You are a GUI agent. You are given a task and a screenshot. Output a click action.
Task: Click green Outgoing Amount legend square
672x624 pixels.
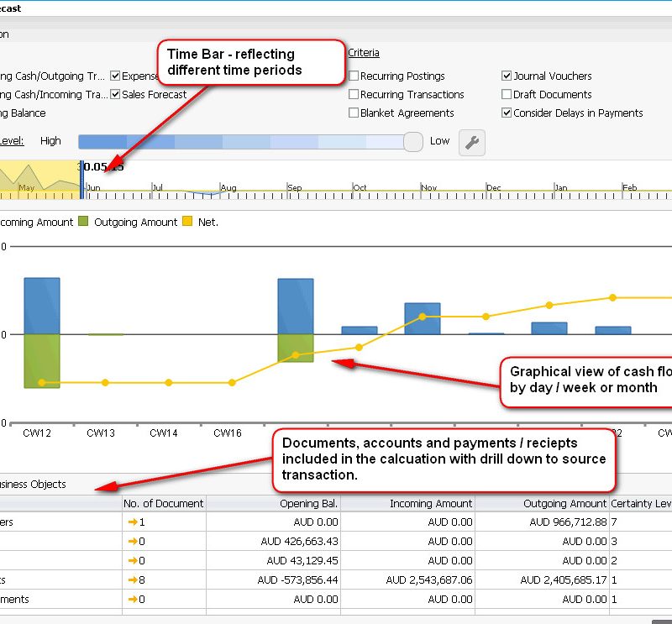pyautogui.click(x=83, y=221)
